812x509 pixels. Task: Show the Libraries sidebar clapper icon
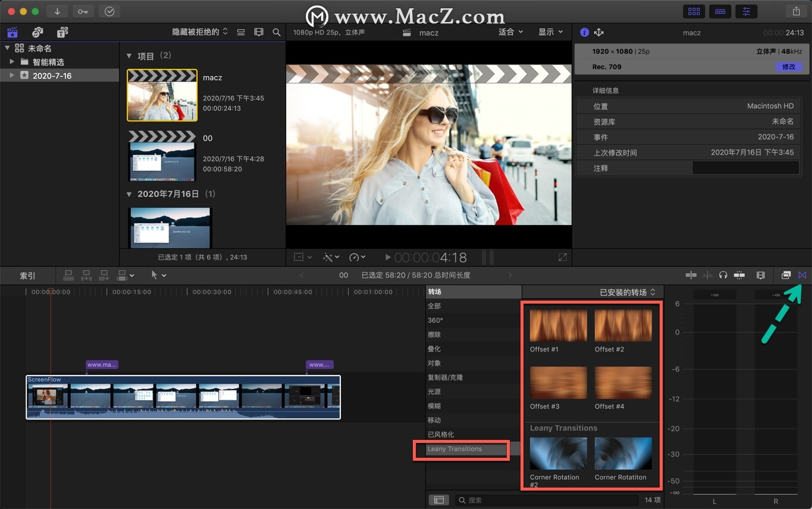[12, 32]
